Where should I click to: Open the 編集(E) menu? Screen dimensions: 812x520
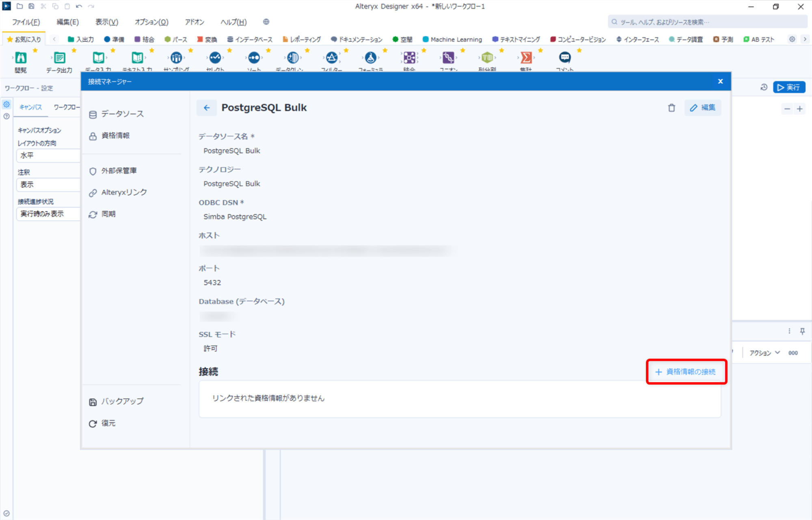click(x=68, y=22)
